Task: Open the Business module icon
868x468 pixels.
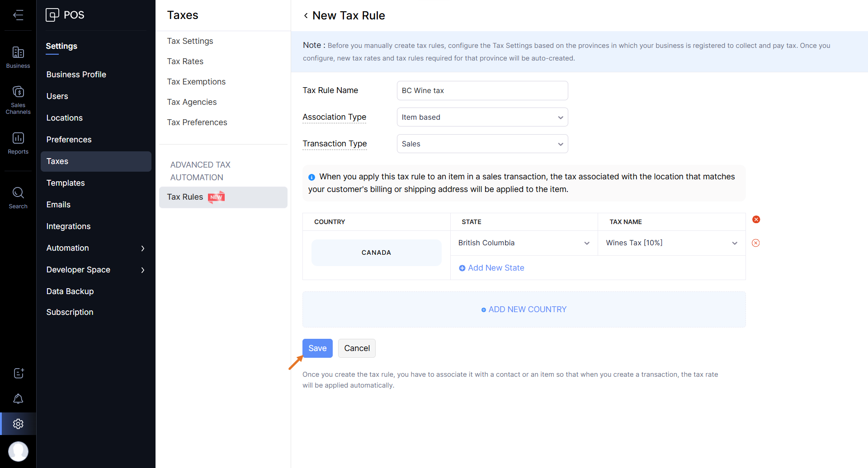Action: [18, 57]
